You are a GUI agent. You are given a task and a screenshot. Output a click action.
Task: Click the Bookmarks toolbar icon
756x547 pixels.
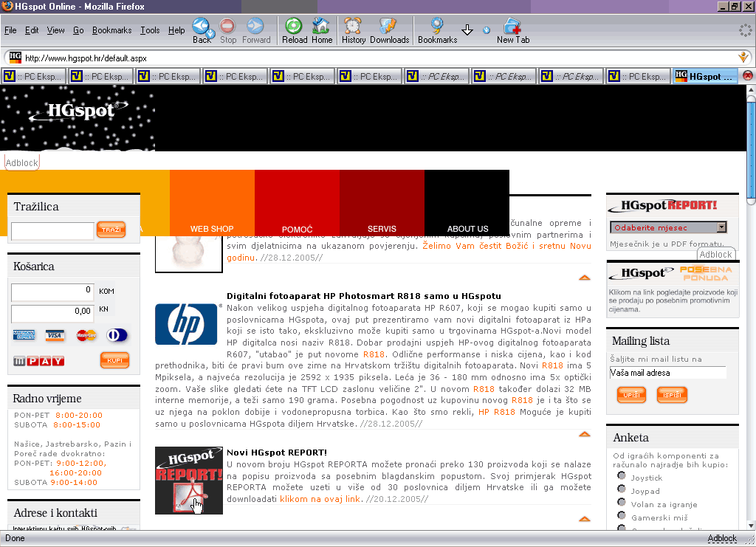click(x=437, y=30)
